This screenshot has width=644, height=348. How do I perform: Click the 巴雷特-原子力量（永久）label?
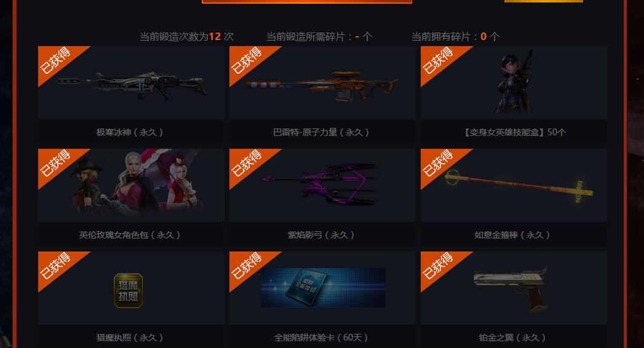click(x=321, y=132)
